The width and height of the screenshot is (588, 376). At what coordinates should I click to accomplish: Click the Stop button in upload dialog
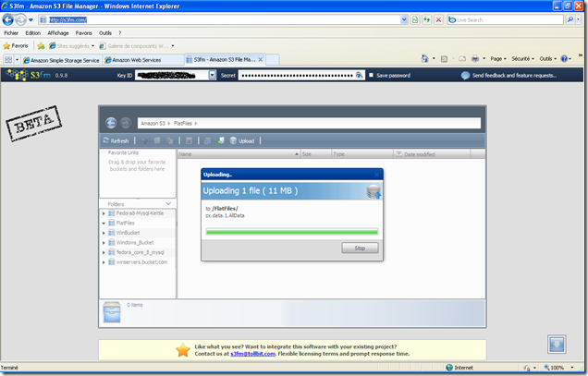(x=360, y=248)
